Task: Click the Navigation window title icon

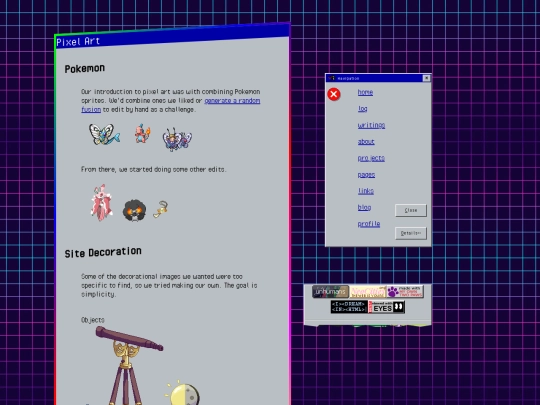Action: pyautogui.click(x=332, y=78)
